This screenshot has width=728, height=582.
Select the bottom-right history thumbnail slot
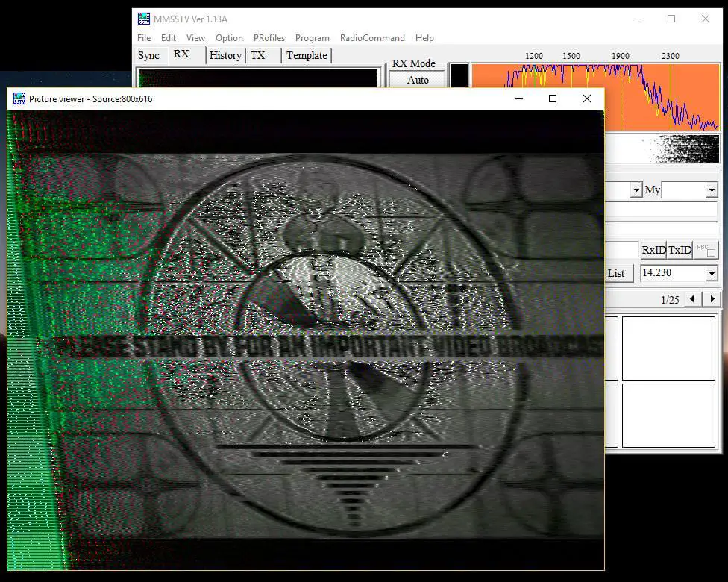click(668, 416)
